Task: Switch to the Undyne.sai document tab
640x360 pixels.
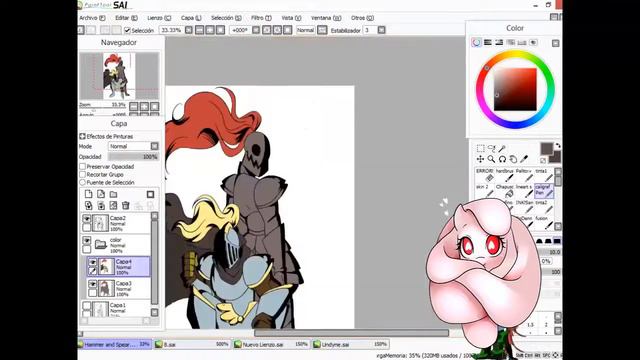Action: pyautogui.click(x=351, y=344)
